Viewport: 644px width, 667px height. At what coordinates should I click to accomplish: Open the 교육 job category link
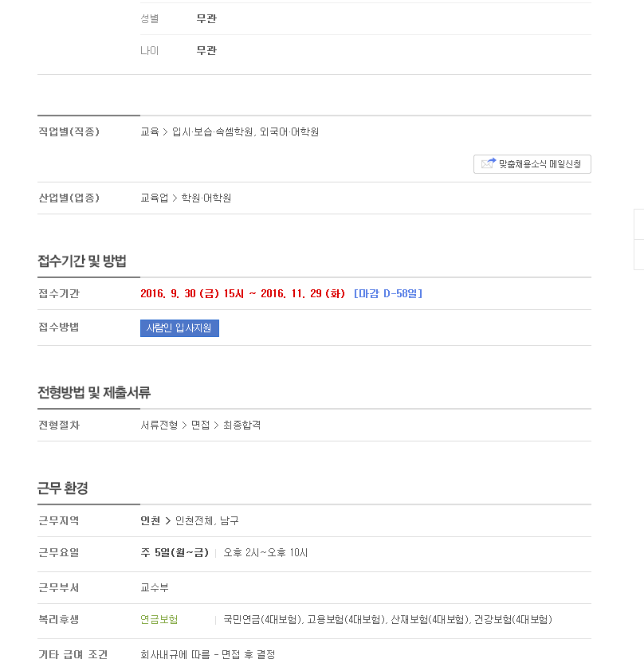coord(149,131)
